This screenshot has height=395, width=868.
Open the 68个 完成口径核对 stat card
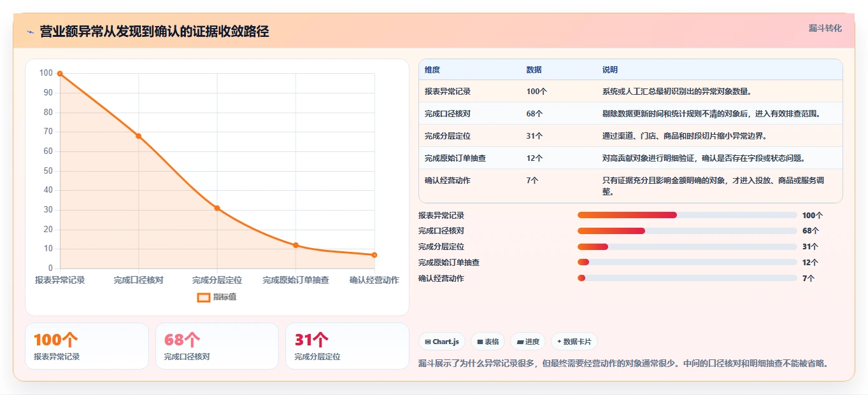coord(217,346)
